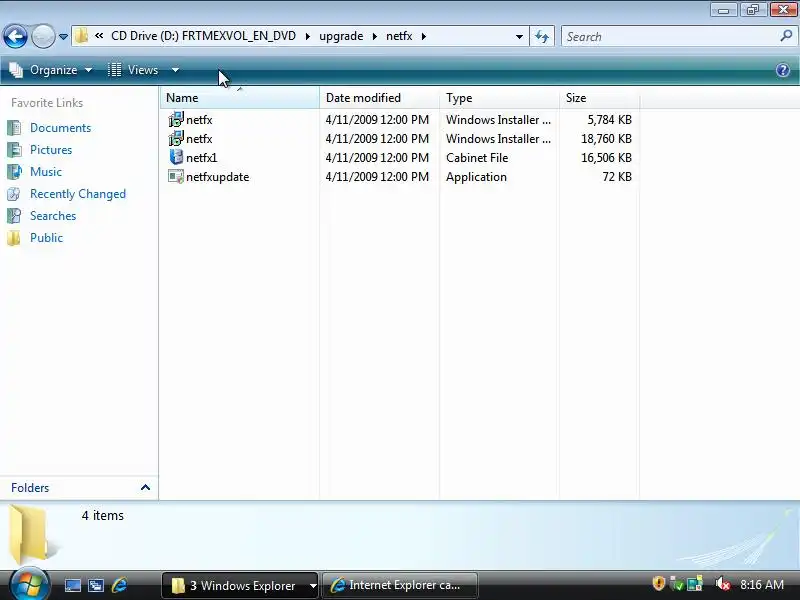Open Public favorite link

(46, 238)
